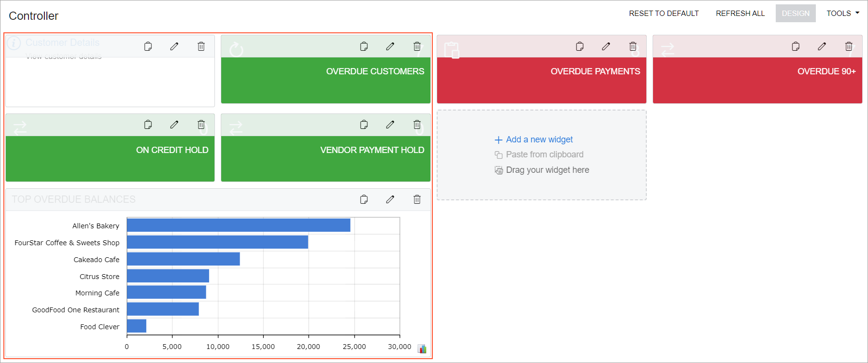Delete the Overdue Payments widget
Screen dimensions: 868x363
point(633,46)
